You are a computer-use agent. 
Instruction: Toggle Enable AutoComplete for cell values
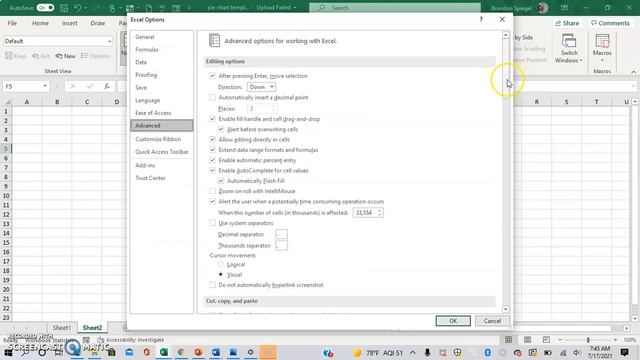pos(212,170)
